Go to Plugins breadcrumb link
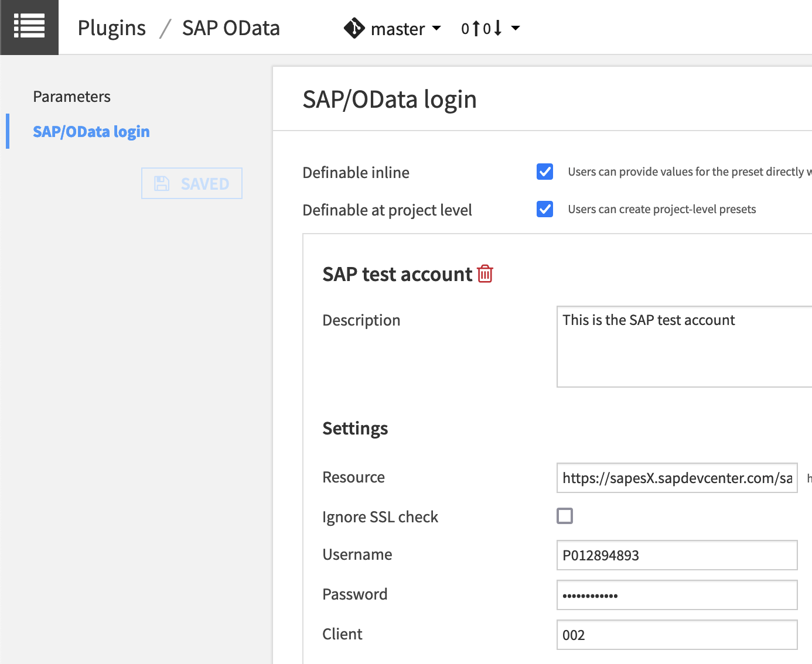 coord(112,28)
